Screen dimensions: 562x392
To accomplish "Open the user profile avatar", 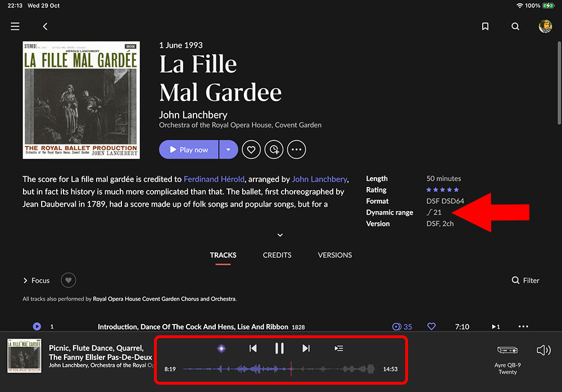I will tap(545, 26).
